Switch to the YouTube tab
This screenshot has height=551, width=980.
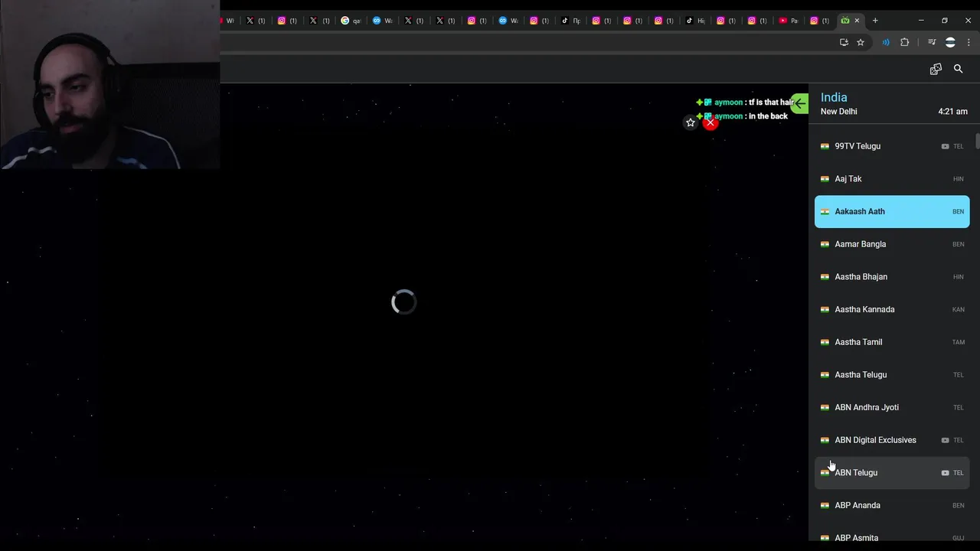789,21
